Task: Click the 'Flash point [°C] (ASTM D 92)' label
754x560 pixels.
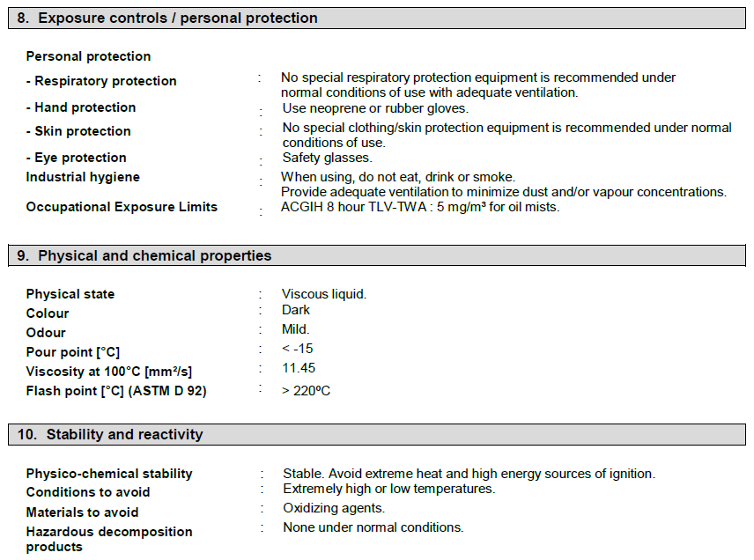Action: click(x=116, y=391)
